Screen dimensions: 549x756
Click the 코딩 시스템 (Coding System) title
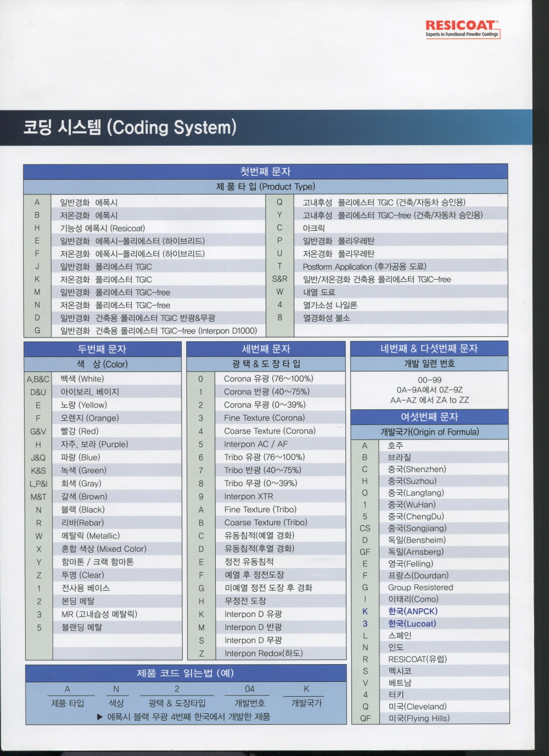(x=130, y=127)
